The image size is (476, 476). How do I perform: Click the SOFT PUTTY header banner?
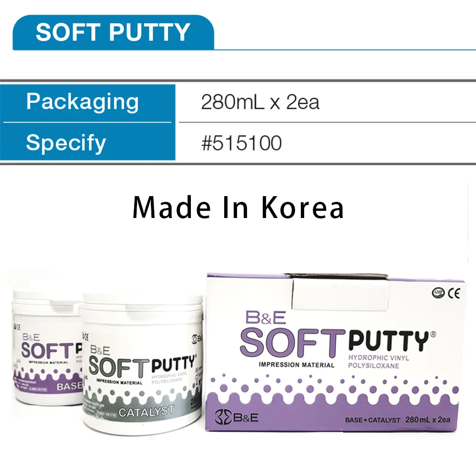[113, 32]
